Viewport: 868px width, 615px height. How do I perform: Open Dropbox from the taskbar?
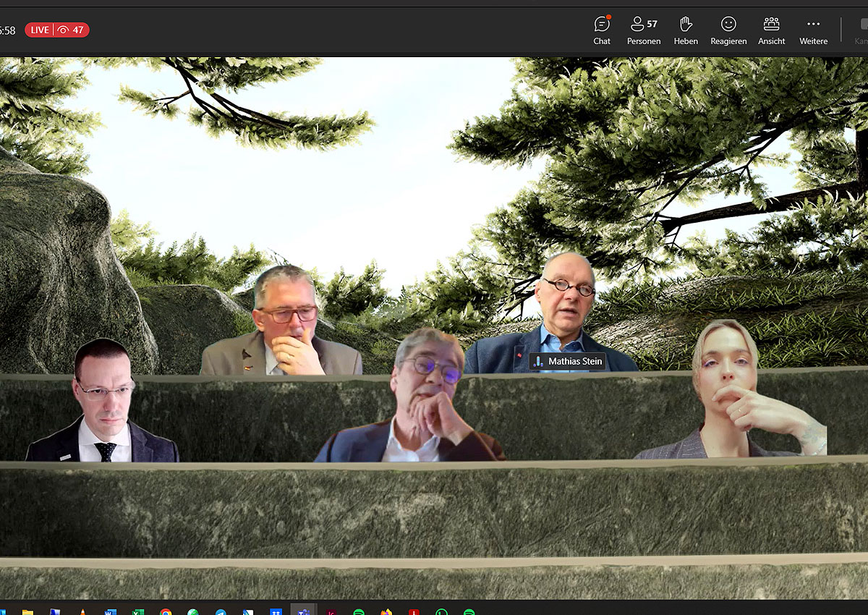275,611
